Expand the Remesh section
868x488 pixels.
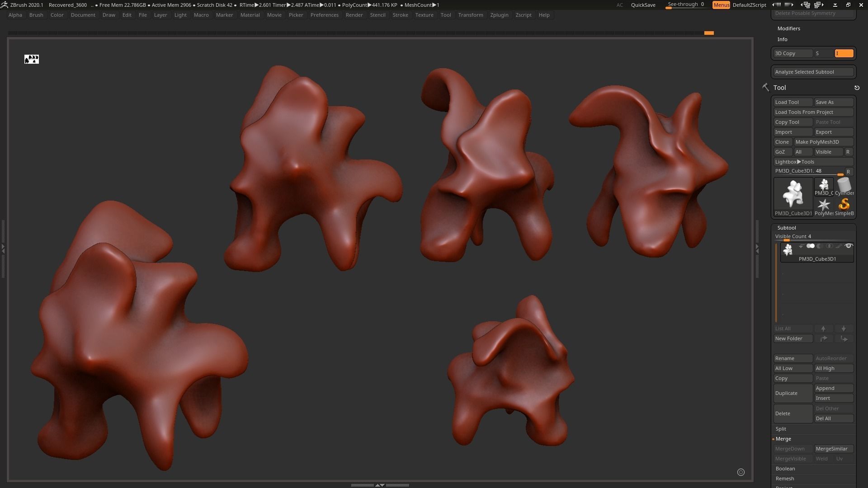(x=785, y=479)
